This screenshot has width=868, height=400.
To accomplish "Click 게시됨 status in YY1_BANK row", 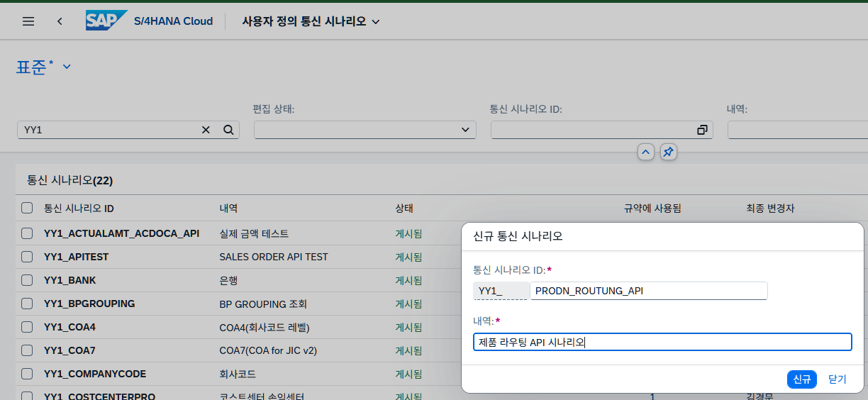I will click(x=408, y=280).
